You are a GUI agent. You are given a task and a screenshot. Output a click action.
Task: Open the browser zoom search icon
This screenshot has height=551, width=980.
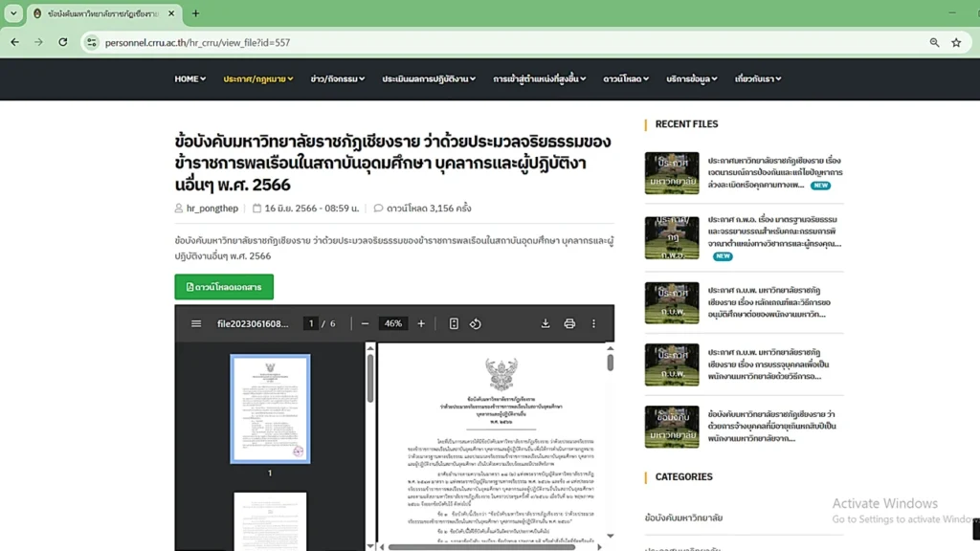coord(934,42)
